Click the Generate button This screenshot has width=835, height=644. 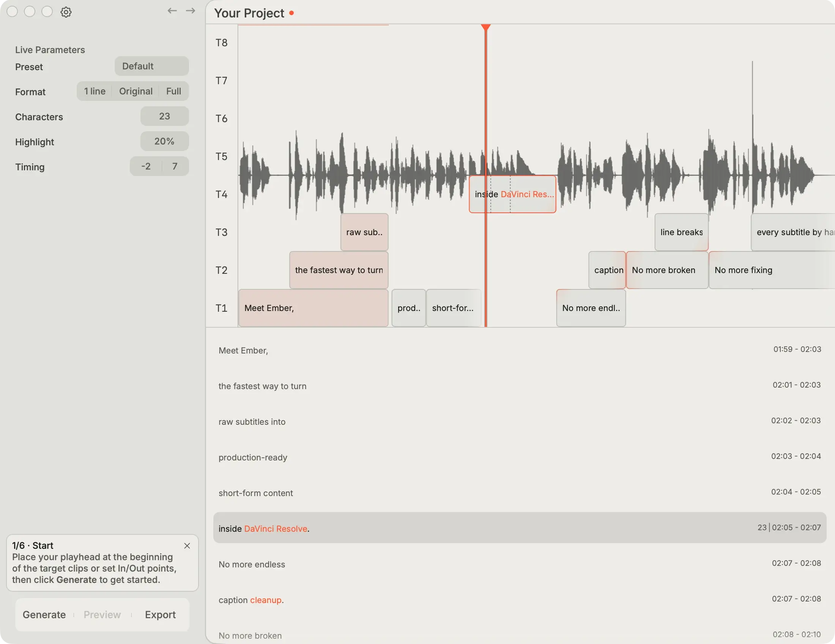(44, 614)
